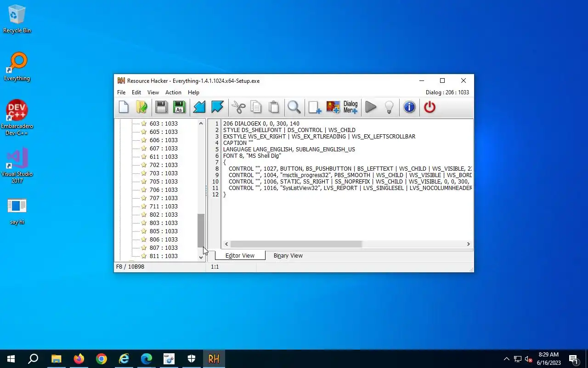Select tree item 703 : 1033
Image resolution: width=588 pixels, height=368 pixels.
[x=163, y=173]
